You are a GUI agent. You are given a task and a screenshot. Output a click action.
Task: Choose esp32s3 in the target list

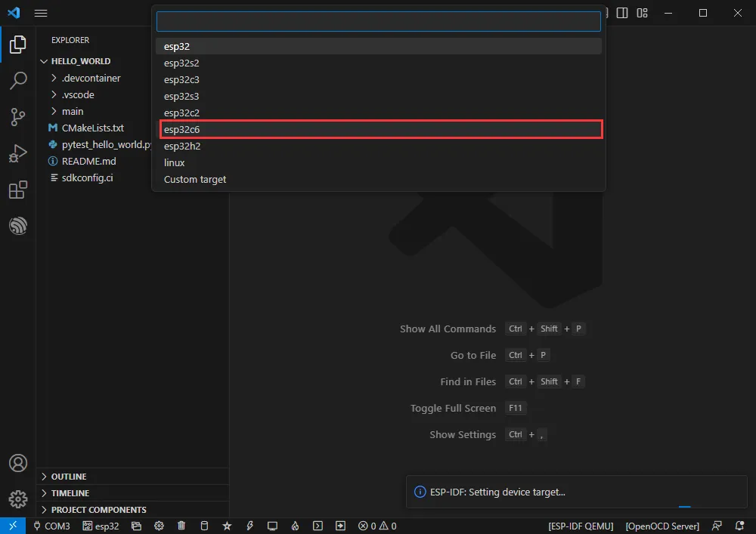point(181,96)
